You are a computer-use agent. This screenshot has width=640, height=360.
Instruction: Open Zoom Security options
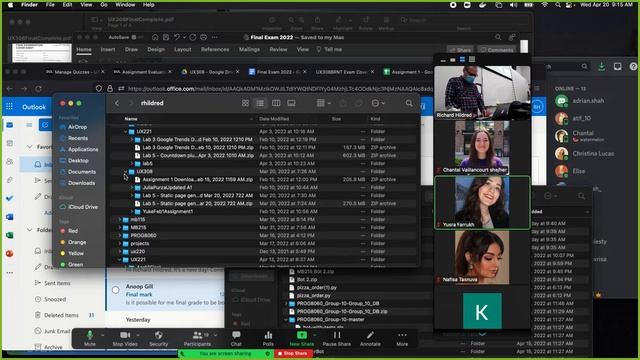158,338
